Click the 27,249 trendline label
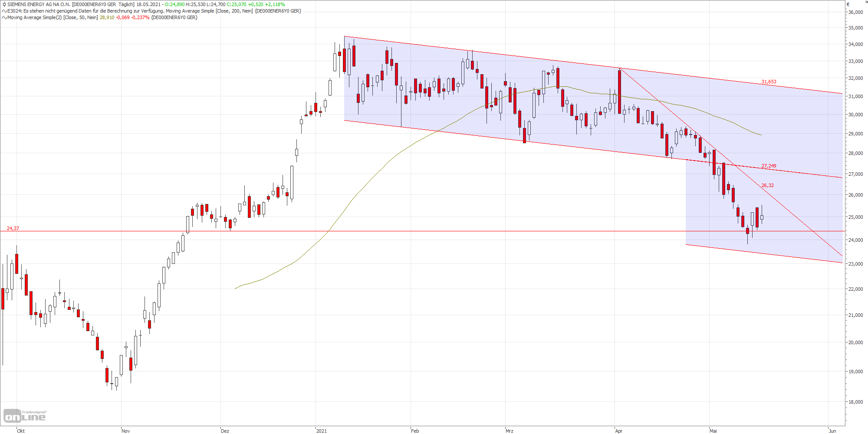The height and width of the screenshot is (434, 868). pyautogui.click(x=769, y=166)
